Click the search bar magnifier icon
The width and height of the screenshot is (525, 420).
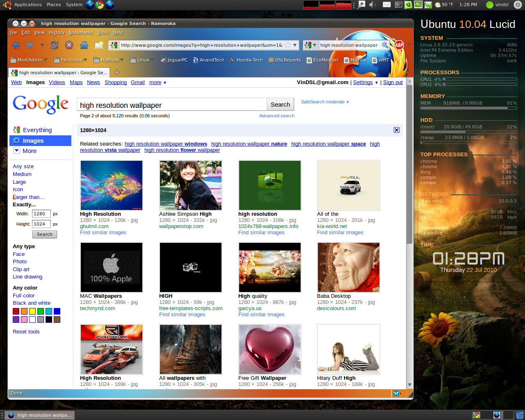[x=385, y=45]
